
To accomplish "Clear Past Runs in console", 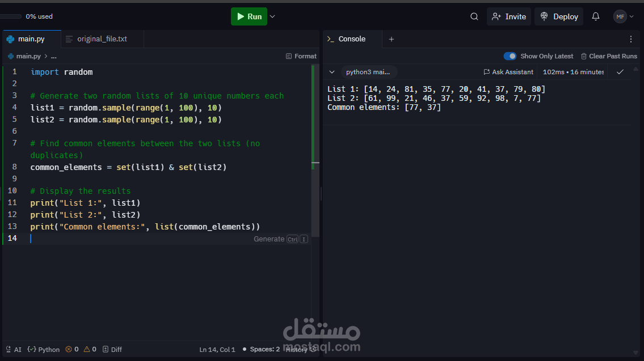I will pos(609,56).
